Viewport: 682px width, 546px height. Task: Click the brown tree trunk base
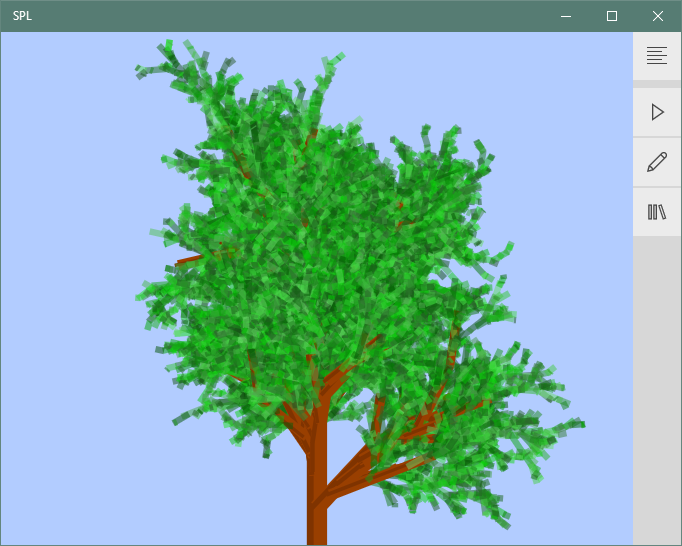317,520
